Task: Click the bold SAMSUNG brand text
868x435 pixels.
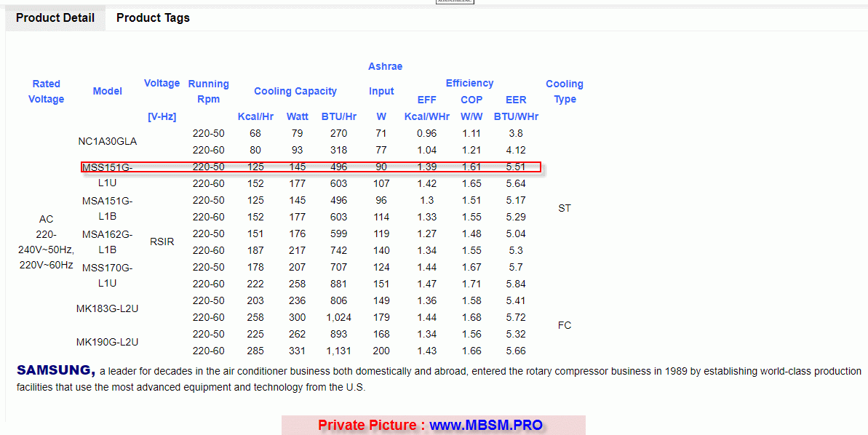Action: (x=56, y=370)
